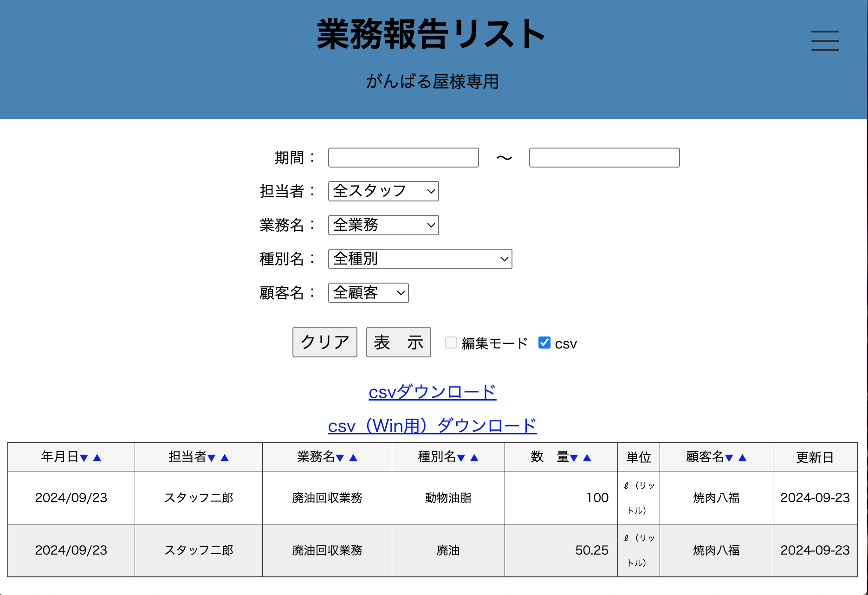The width and height of the screenshot is (868, 595).
Task: Click the 期間 start date input field
Action: click(x=403, y=158)
